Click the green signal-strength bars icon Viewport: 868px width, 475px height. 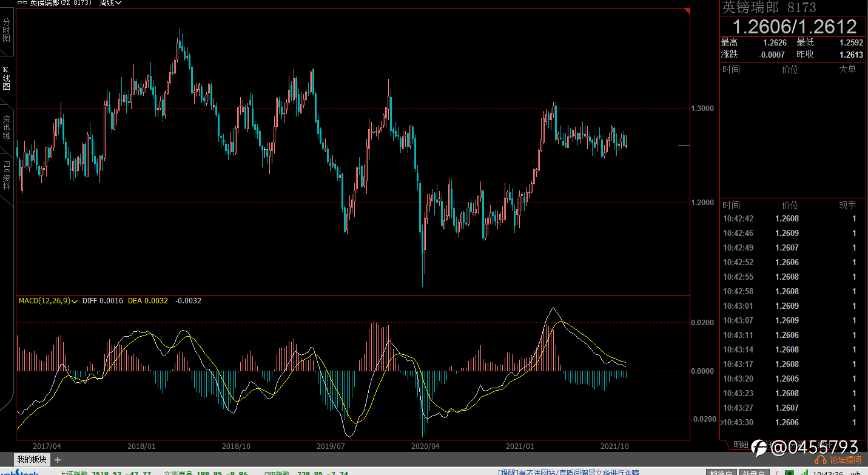[804, 472]
